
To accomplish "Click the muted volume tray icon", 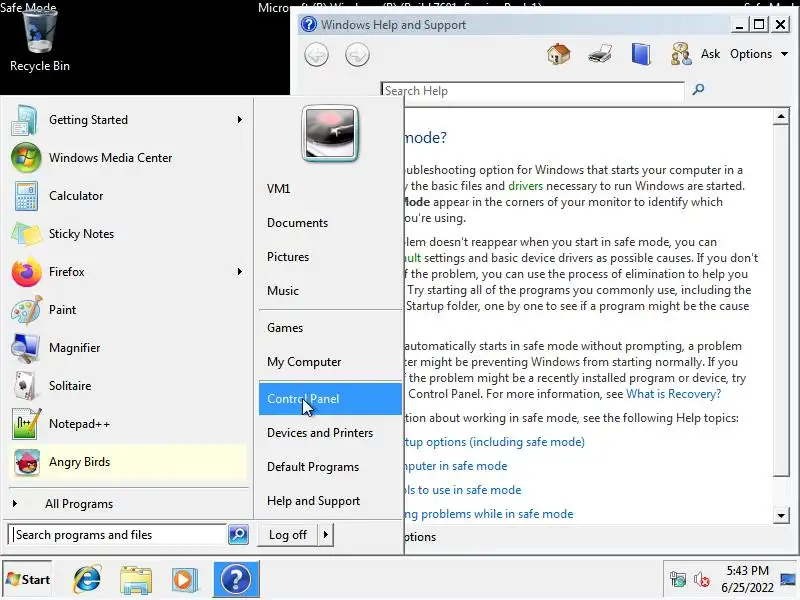I will click(702, 580).
